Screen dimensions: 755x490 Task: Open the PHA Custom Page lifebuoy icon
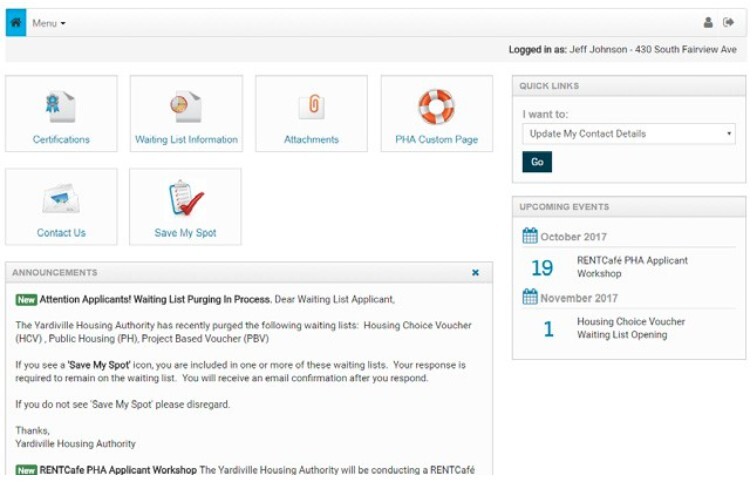coord(436,106)
